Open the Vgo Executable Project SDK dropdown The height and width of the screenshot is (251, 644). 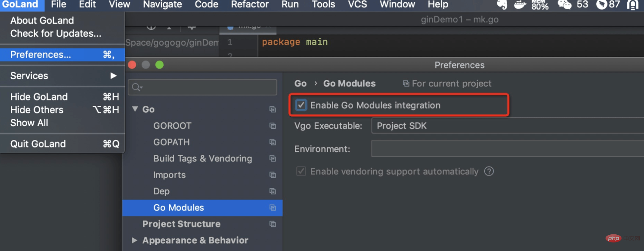coord(507,126)
